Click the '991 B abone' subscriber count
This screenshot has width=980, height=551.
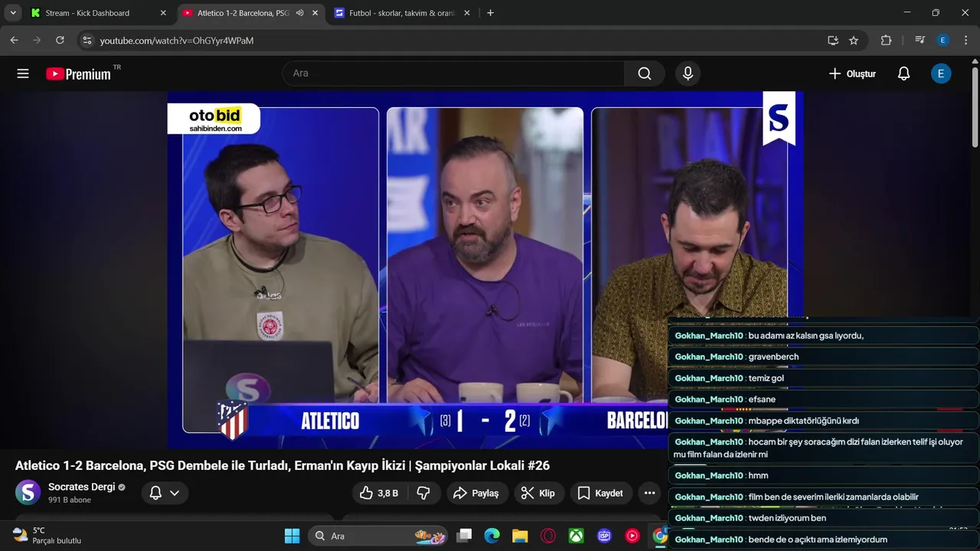pos(70,500)
